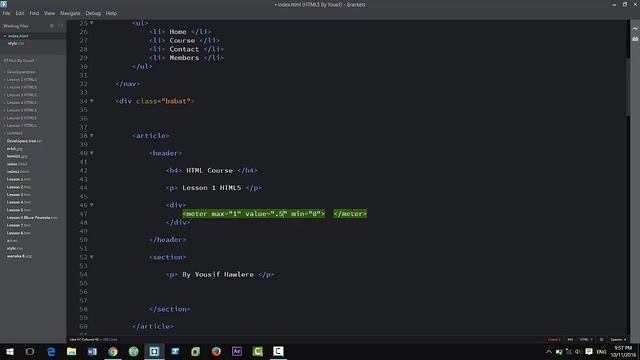Open File Explorer from taskbar

(71, 351)
